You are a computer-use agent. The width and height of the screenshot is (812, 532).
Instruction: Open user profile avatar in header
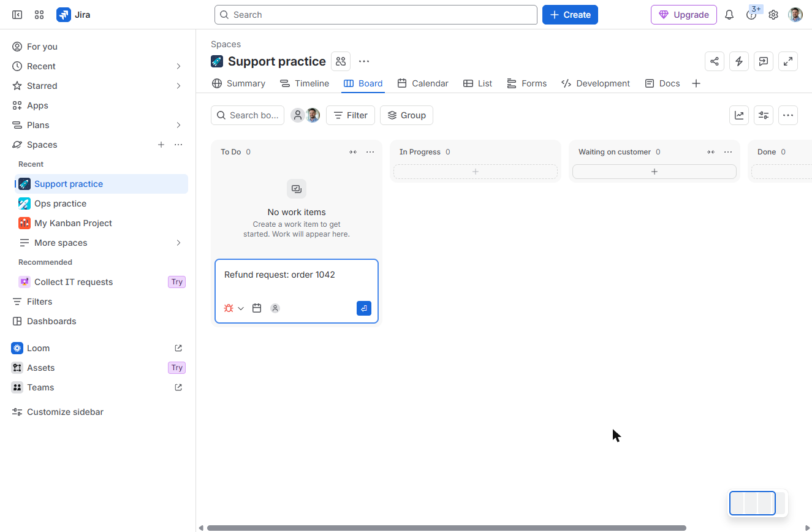point(795,15)
